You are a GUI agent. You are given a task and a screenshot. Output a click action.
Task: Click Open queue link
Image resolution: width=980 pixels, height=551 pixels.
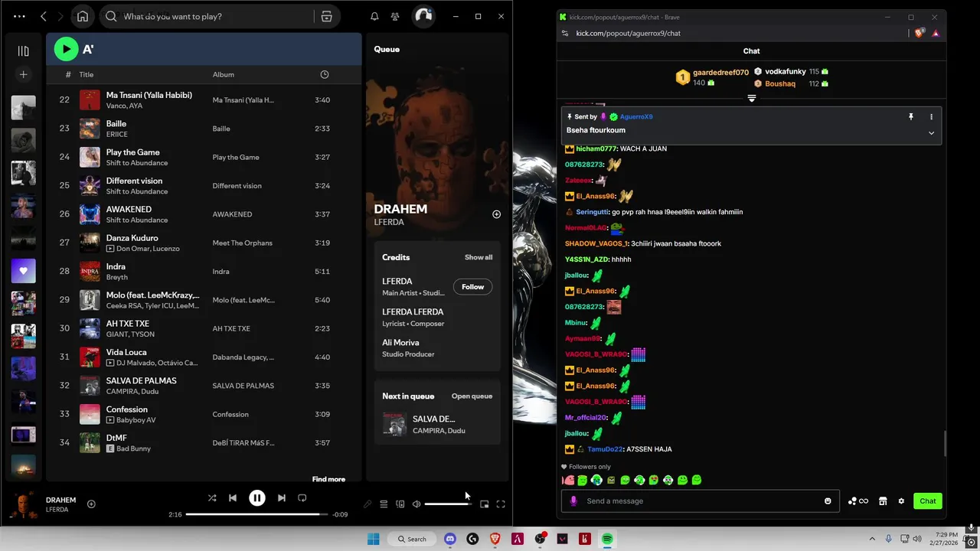472,396
